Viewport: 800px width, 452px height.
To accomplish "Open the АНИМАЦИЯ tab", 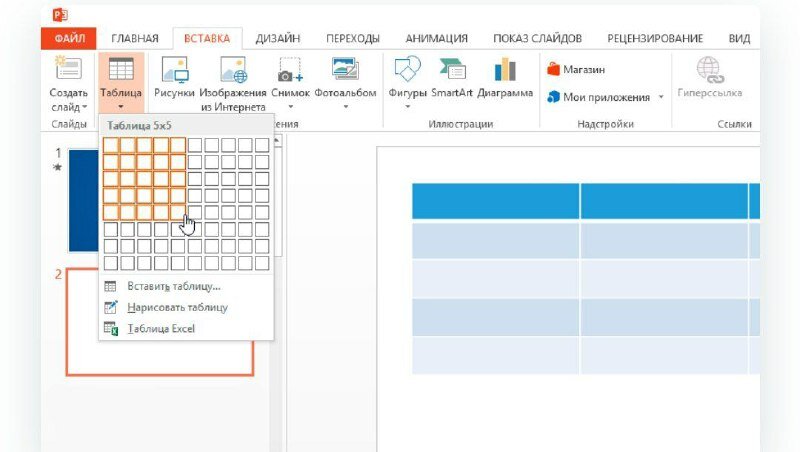I will click(x=436, y=39).
